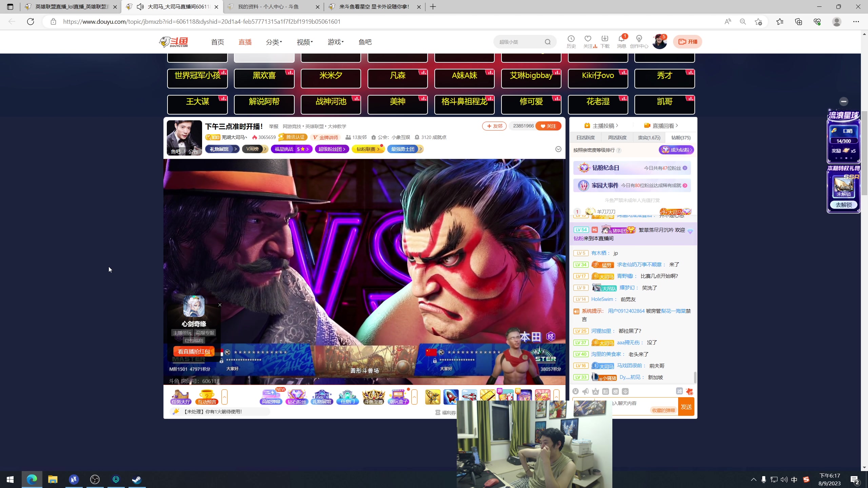Collapse the right floating widget
The height and width of the screenshot is (488, 868).
[x=844, y=101]
